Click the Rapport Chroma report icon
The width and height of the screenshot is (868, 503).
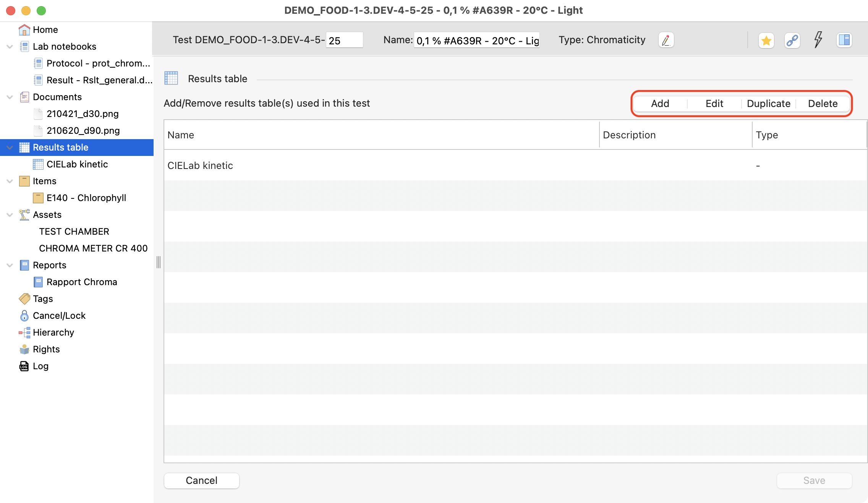click(x=38, y=282)
